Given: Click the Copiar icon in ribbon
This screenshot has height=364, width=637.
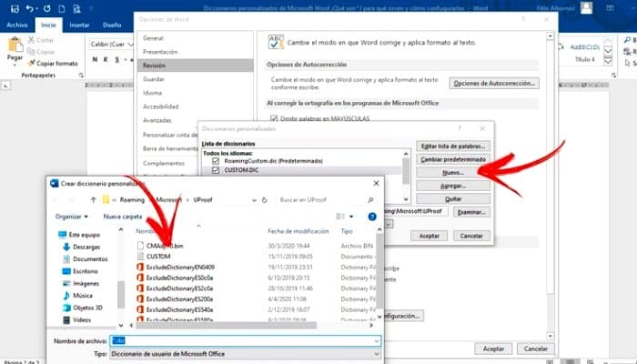Looking at the screenshot, I should 31,52.
